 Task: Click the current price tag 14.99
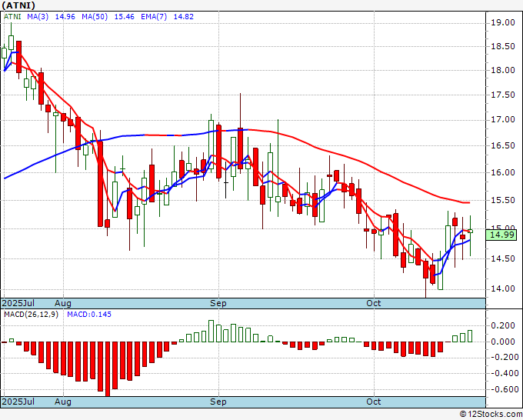(501, 235)
